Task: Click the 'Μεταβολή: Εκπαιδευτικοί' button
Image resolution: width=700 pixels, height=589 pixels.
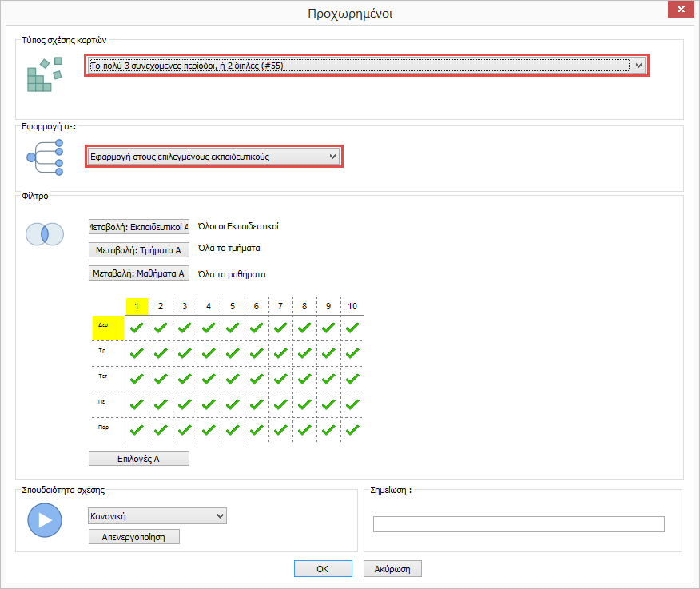Action: coord(138,227)
